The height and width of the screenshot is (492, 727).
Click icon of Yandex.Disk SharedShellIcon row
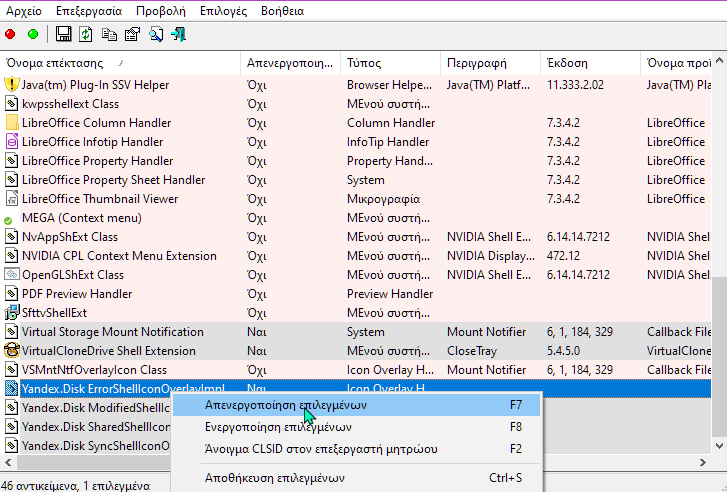[x=12, y=427]
